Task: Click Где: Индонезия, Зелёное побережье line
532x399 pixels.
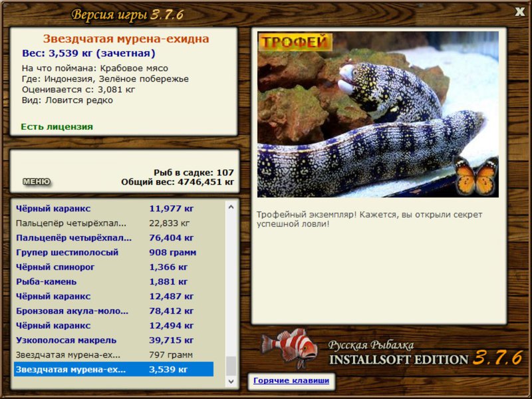Action: point(105,78)
